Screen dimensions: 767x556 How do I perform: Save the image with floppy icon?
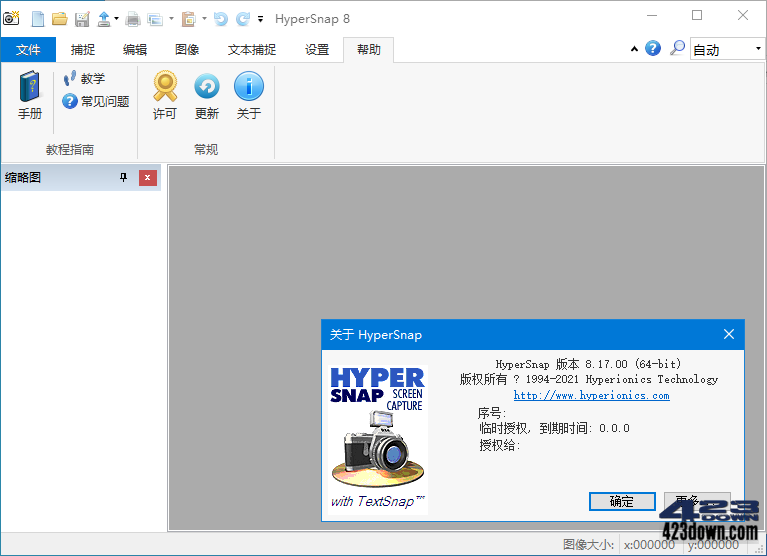[x=82, y=19]
